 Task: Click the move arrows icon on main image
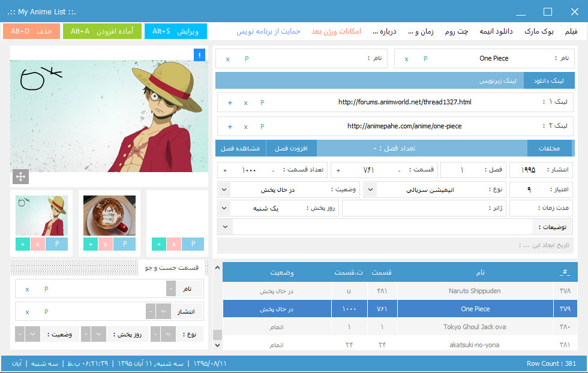click(x=20, y=176)
